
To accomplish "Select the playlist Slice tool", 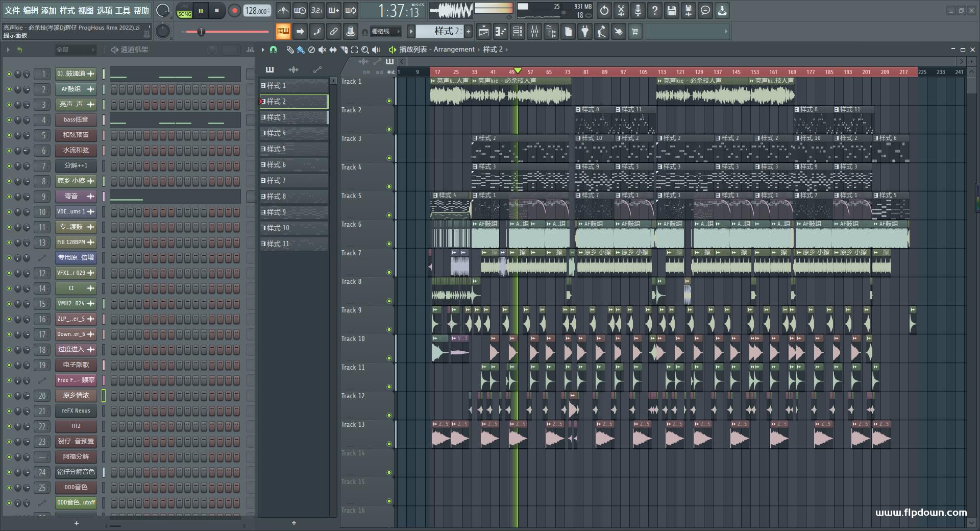I will (344, 50).
